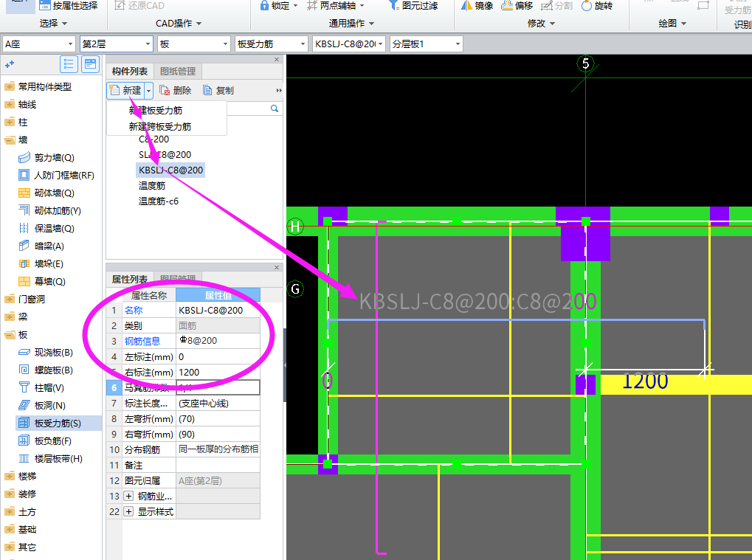Screen dimensions: 752x560
Task: Click the 删除 delete icon in component list
Action: pyautogui.click(x=165, y=91)
